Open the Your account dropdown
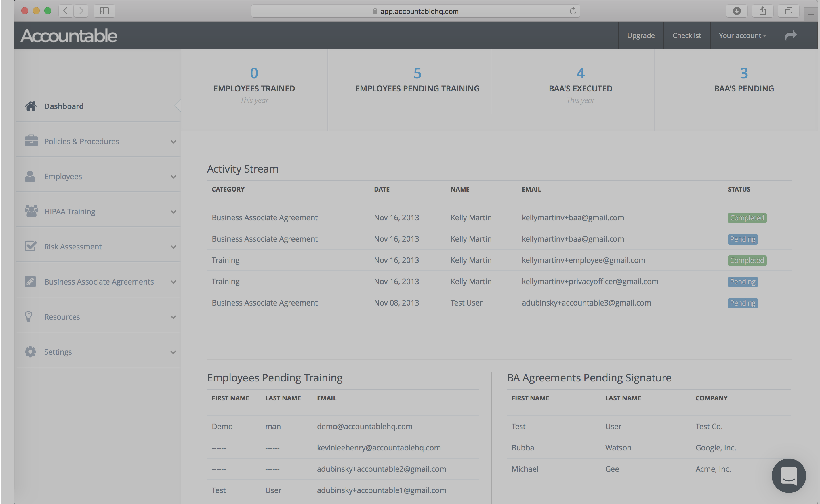 point(742,35)
